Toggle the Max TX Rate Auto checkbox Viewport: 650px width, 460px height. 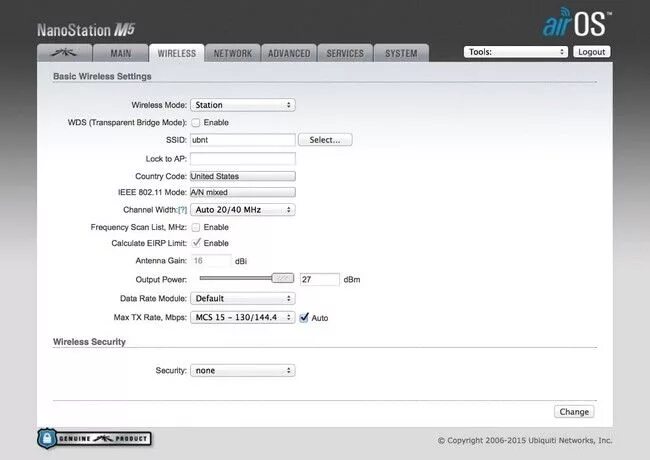coord(304,317)
